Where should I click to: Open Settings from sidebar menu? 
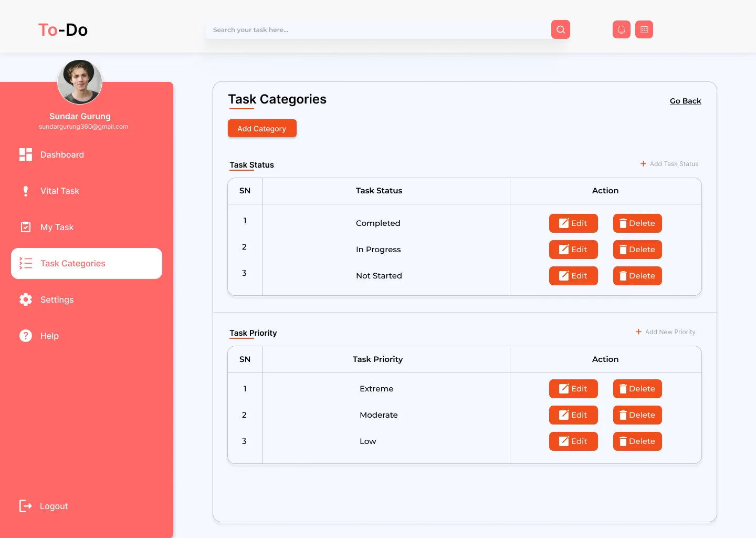pyautogui.click(x=87, y=299)
